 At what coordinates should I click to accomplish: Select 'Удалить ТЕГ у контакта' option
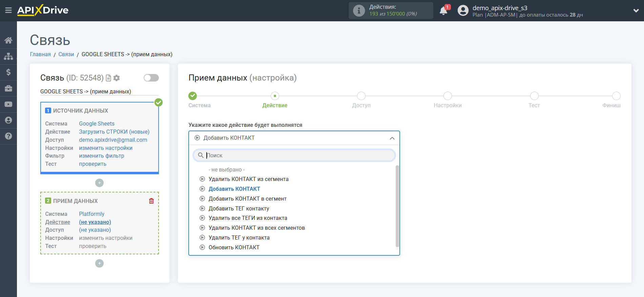pos(239,237)
